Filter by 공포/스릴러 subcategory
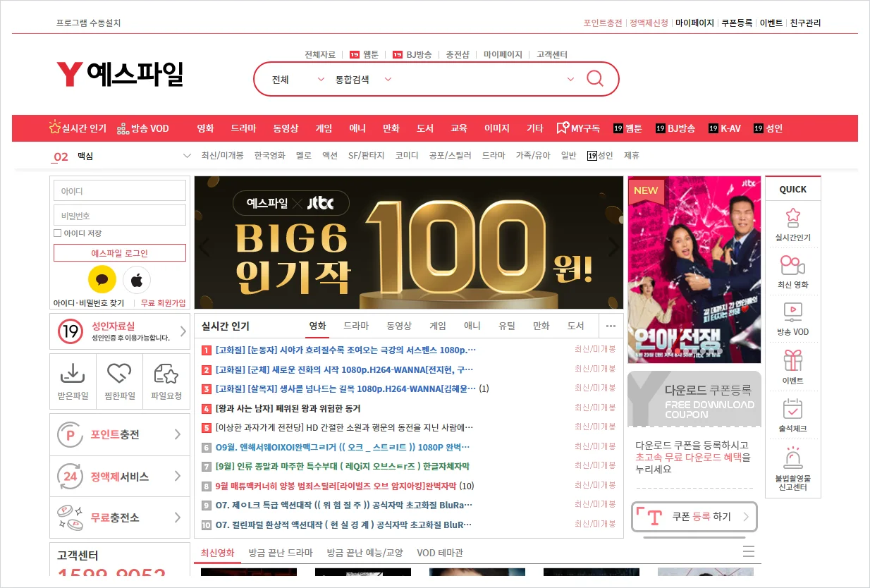Screen dimensions: 870x588 [450, 156]
